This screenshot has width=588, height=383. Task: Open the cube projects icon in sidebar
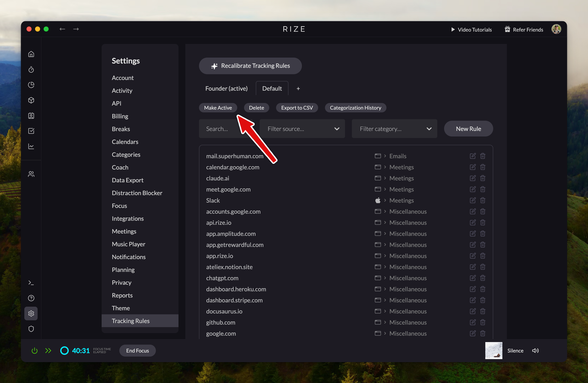[31, 100]
